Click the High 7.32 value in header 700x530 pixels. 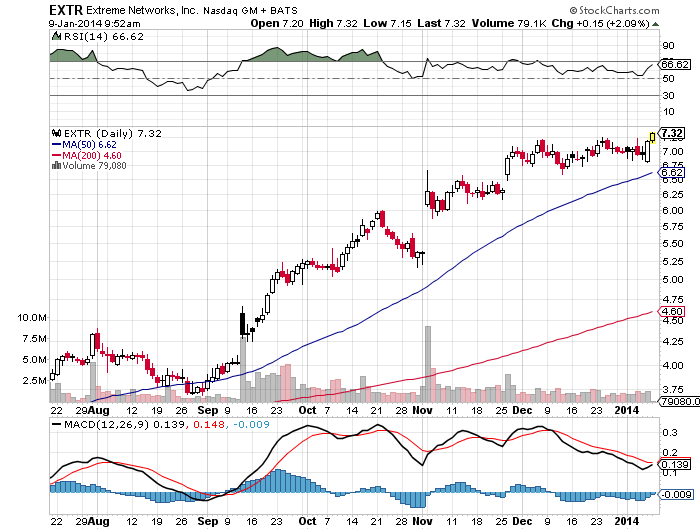333,23
